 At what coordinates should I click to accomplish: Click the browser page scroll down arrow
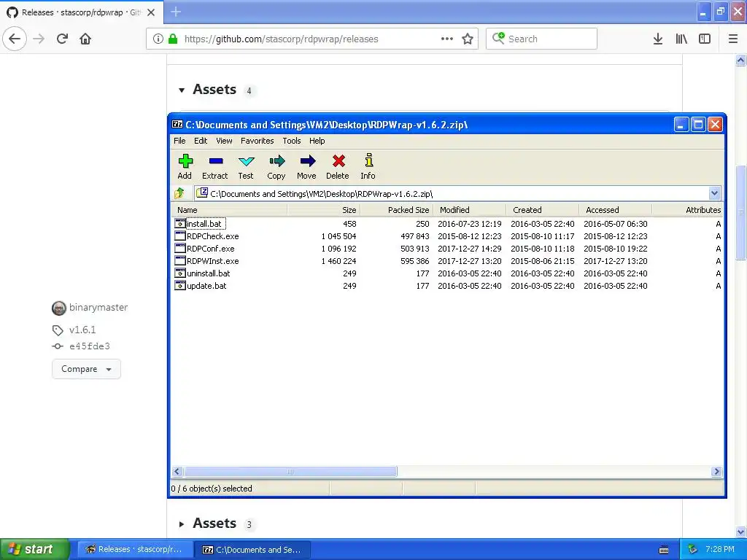point(740,532)
